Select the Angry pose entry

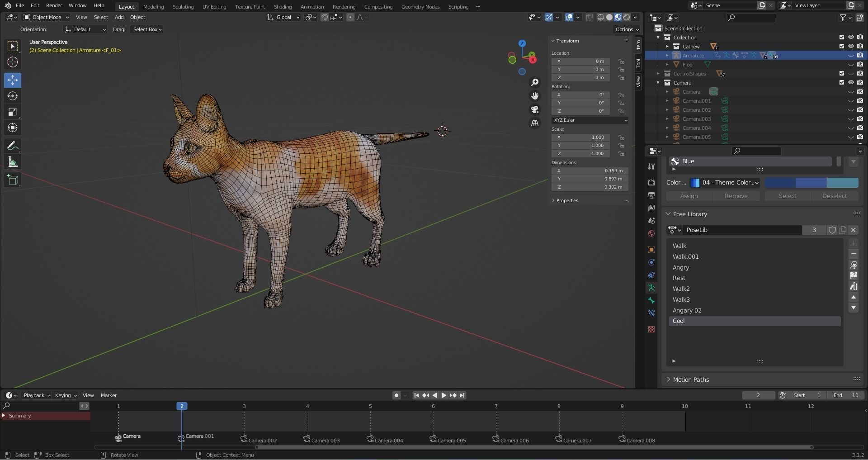pyautogui.click(x=755, y=267)
